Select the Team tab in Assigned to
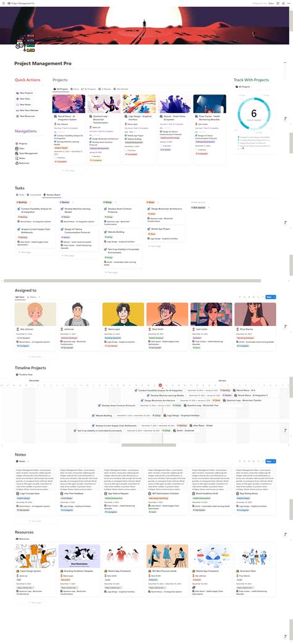Viewport: 293px width, 644px height. [x=20, y=297]
